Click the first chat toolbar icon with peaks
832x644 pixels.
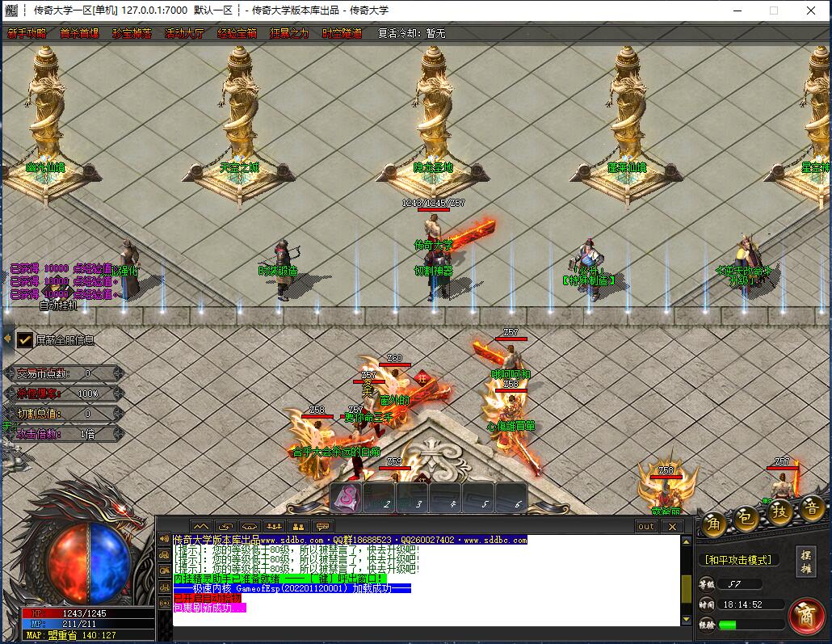pos(200,526)
